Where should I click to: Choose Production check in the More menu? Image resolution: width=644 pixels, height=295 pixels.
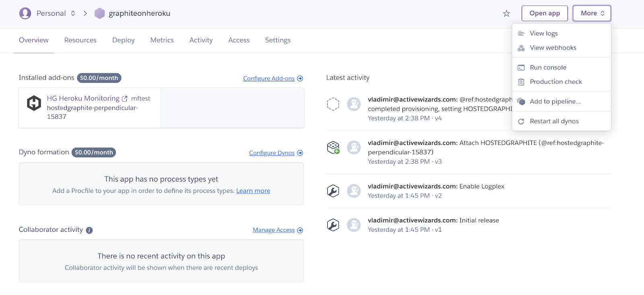pos(561,82)
